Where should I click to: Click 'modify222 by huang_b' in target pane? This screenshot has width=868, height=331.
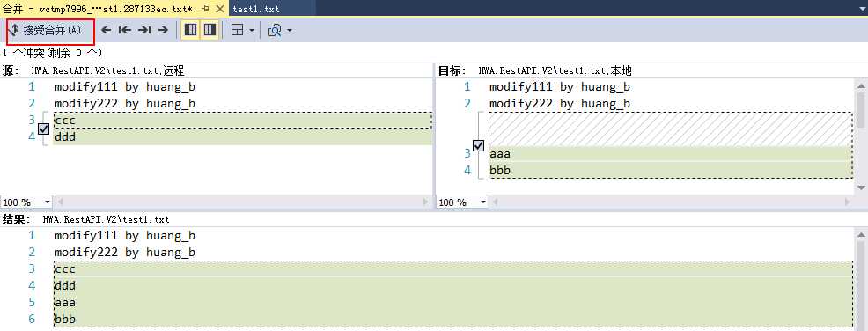(560, 104)
